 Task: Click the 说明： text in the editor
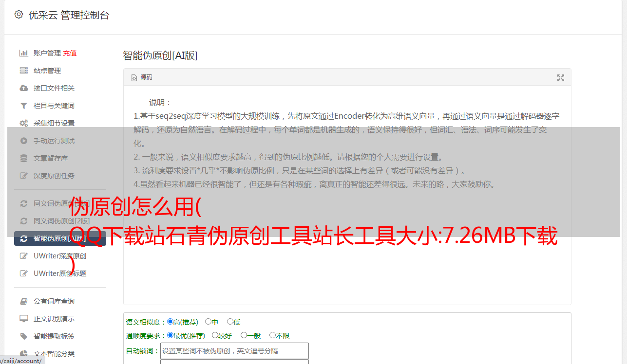coord(160,103)
